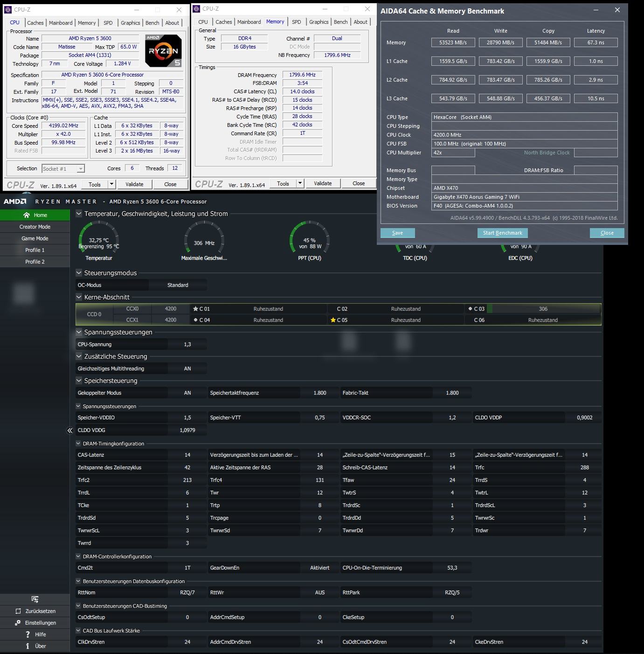This screenshot has width=644, height=654.
Task: Click the AMD logo in Ryzen Master header
Action: (15, 202)
